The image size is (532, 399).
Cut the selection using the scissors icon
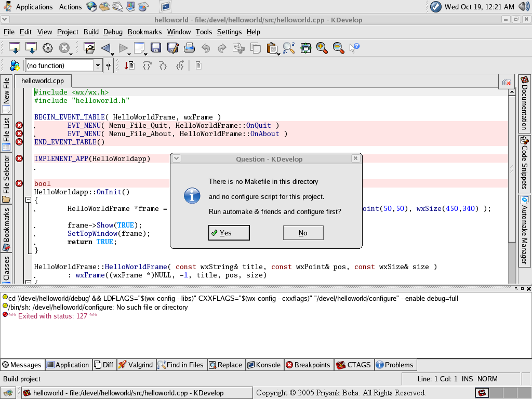coord(239,48)
